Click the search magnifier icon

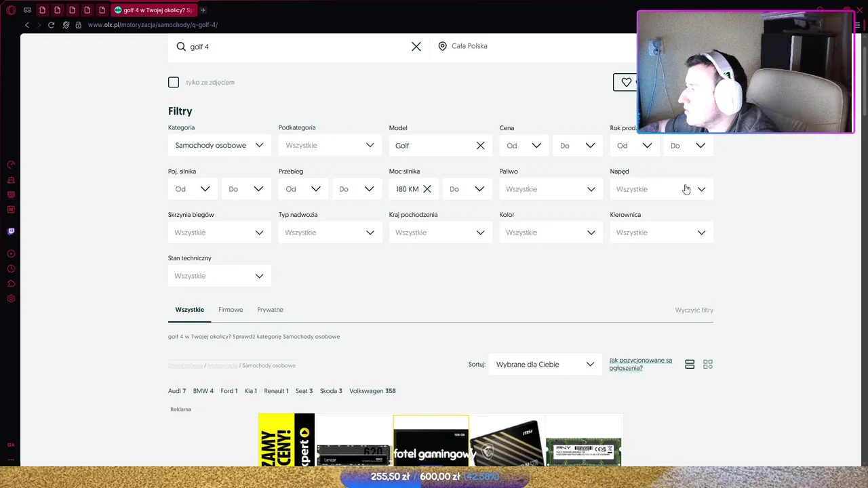[181, 47]
